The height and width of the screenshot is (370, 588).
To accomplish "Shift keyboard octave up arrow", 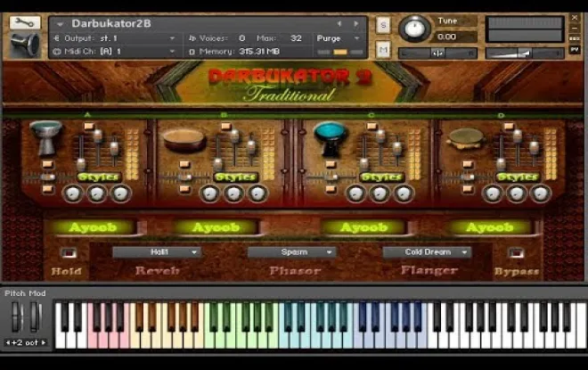I will point(44,342).
